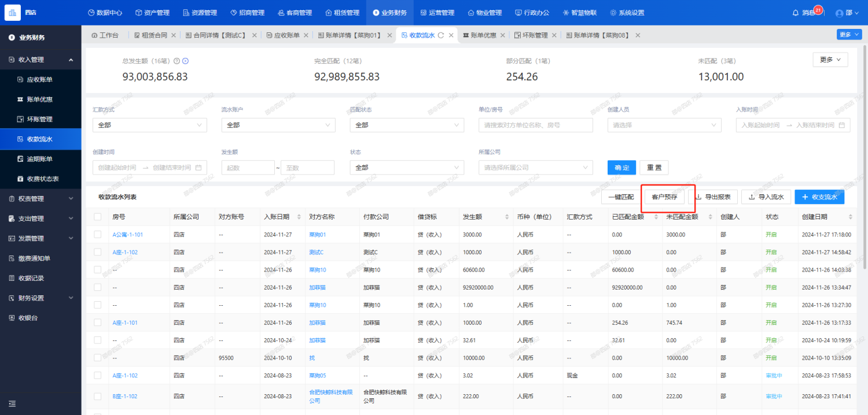Check the row with 发生额 1.00
This screenshot has width=868, height=415.
pyautogui.click(x=98, y=305)
